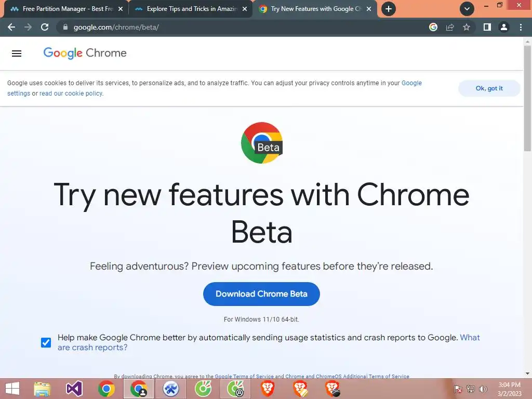Share this page using share icon
Image resolution: width=532 pixels, height=399 pixels.
(x=450, y=27)
